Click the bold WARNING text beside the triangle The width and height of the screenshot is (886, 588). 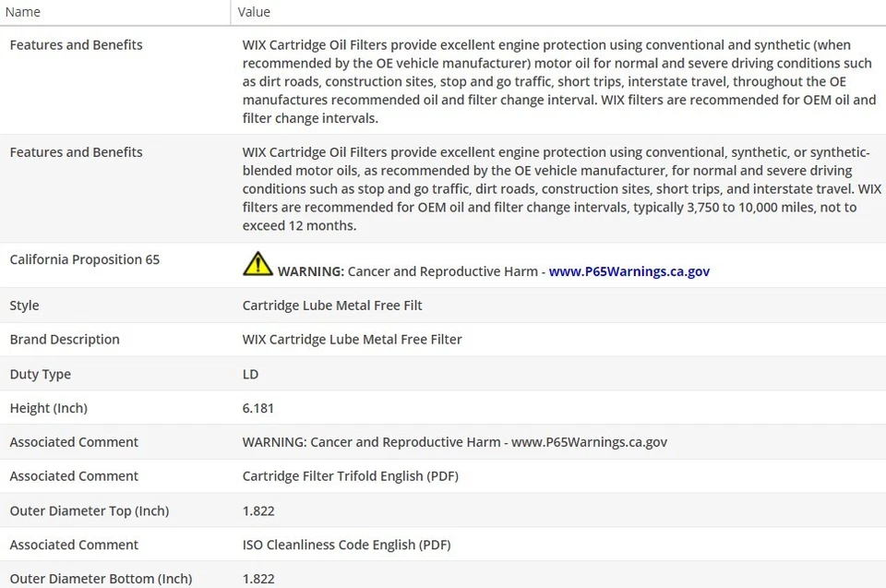tap(311, 271)
